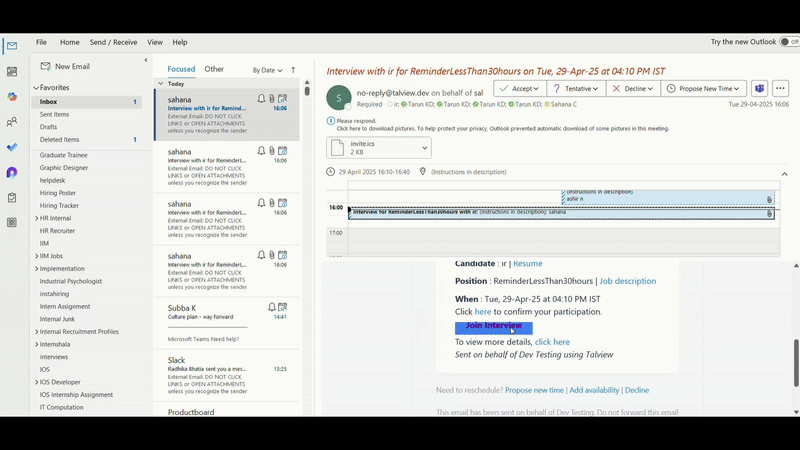Click the Decline link in email footer
Viewport: 800px width, 450px height.
click(637, 390)
